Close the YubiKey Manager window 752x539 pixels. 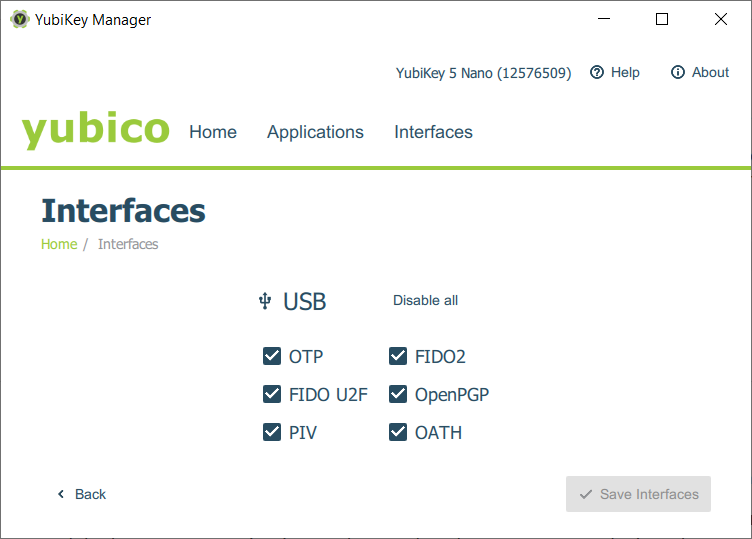click(720, 19)
